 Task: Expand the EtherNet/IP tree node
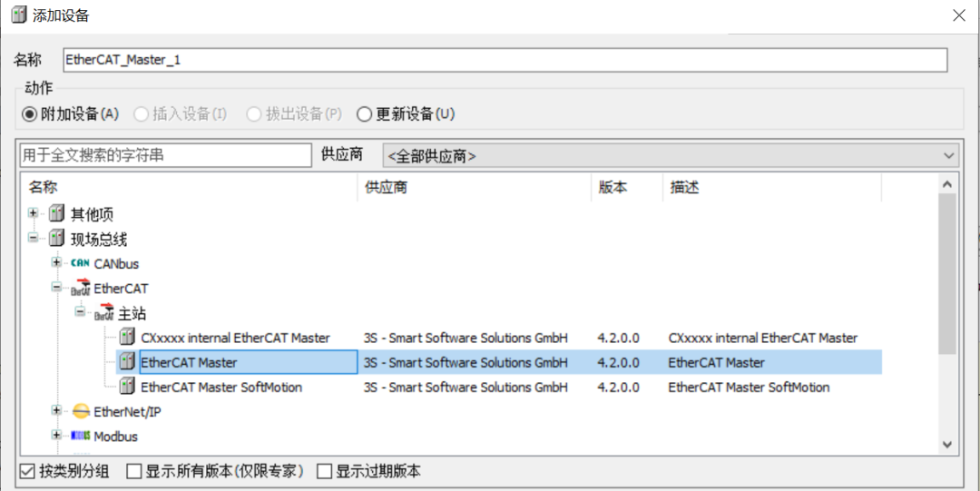click(x=57, y=411)
